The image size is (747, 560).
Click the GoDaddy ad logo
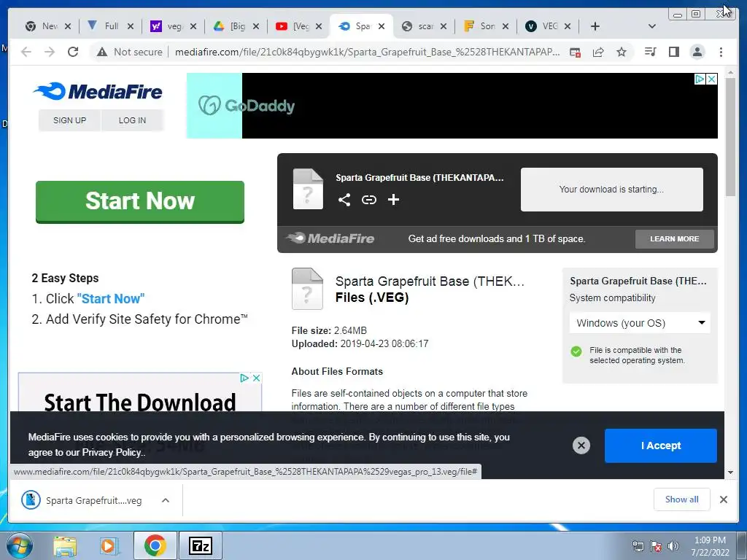tap(247, 105)
